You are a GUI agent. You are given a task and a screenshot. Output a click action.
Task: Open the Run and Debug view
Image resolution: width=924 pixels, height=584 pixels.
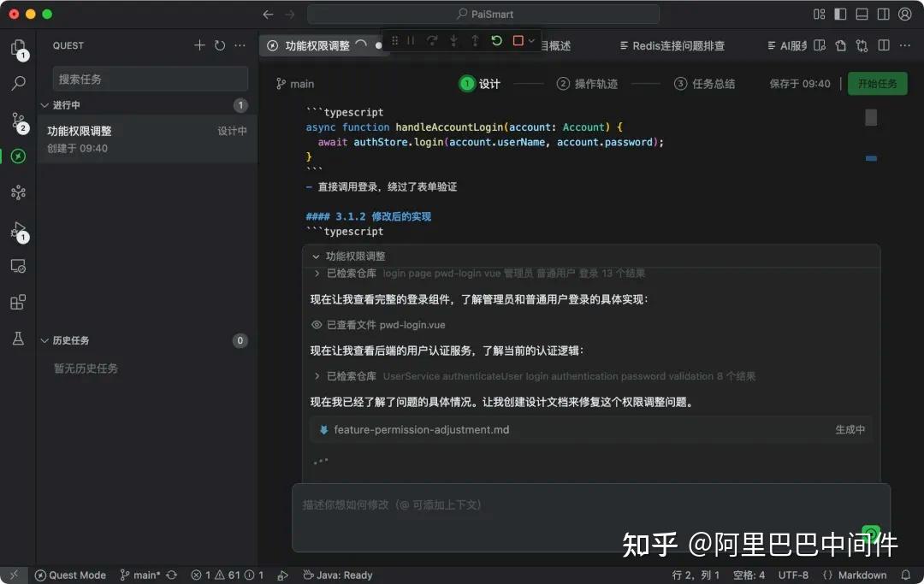17,229
